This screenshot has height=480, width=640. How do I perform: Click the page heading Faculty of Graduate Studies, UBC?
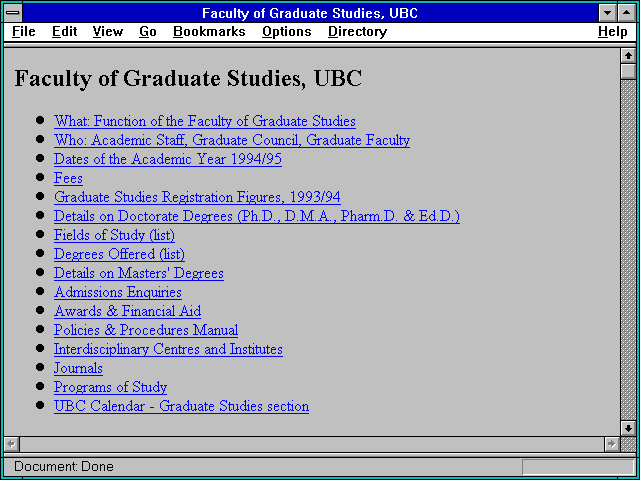(x=188, y=78)
